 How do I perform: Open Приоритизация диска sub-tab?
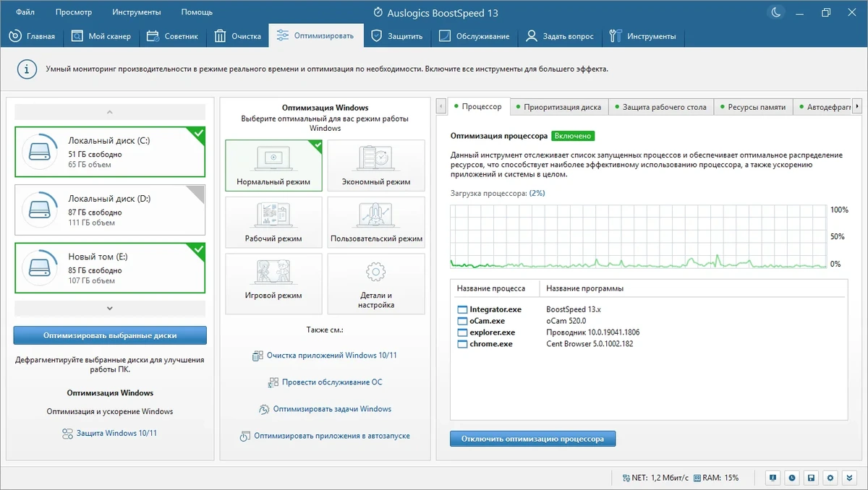(x=559, y=107)
